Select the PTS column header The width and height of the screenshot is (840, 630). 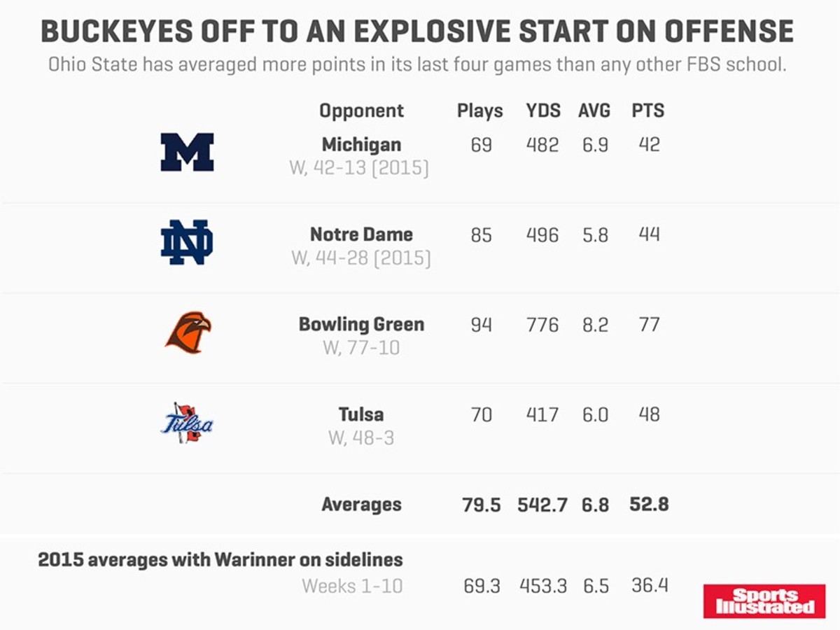pyautogui.click(x=648, y=111)
